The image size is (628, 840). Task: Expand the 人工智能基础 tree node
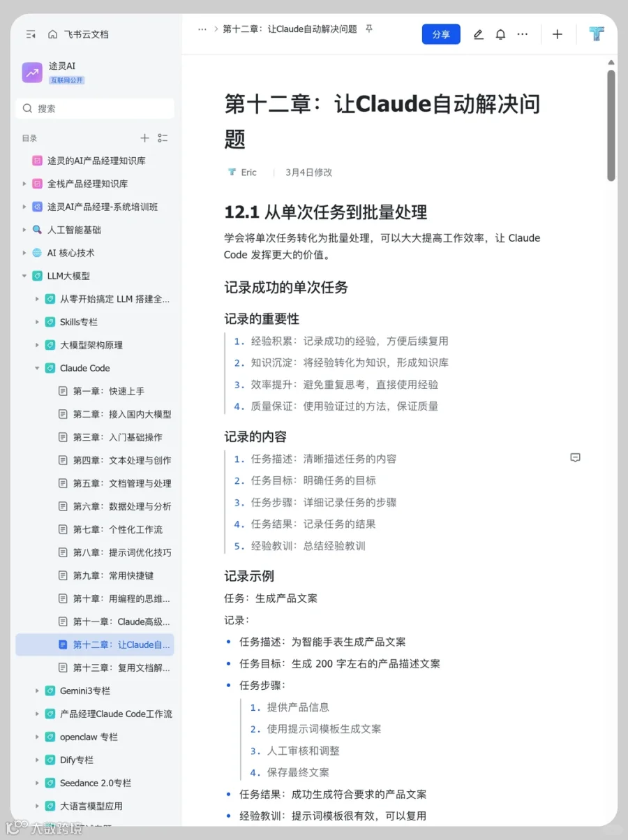click(24, 230)
